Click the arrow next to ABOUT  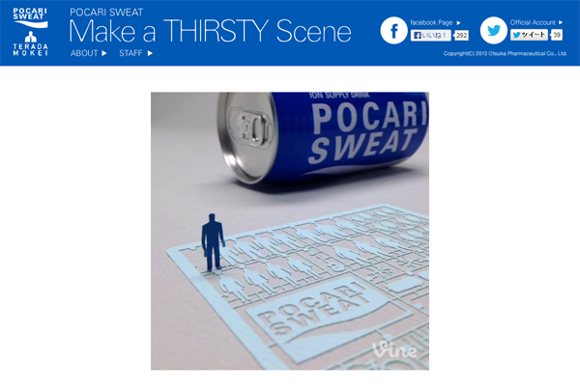[104, 53]
